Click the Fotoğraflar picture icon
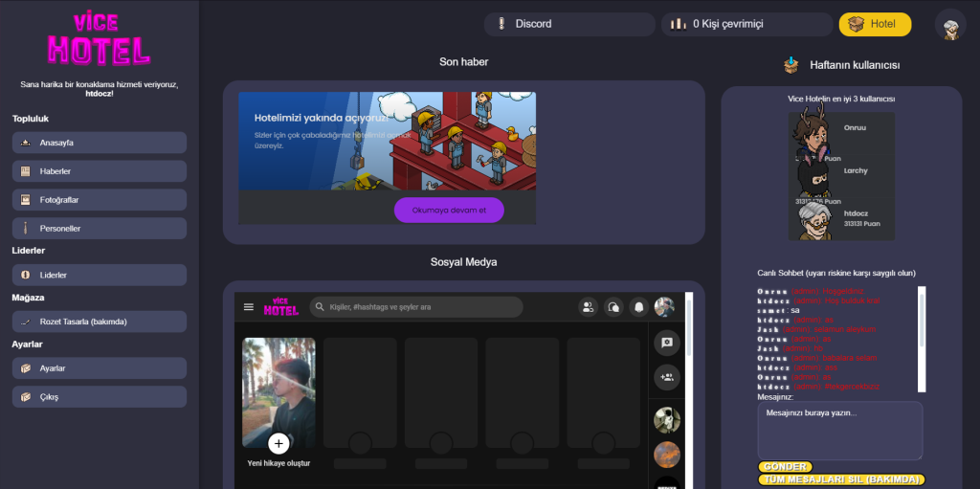980x489 pixels. [26, 200]
